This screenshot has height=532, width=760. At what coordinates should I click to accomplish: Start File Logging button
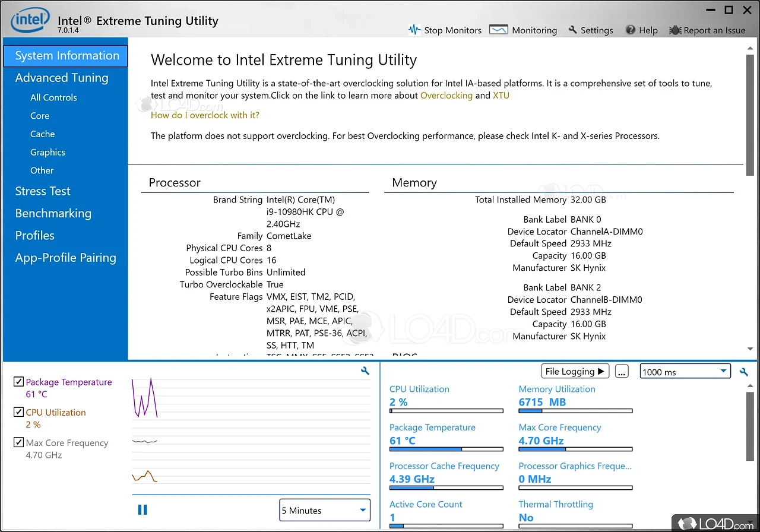(x=575, y=371)
